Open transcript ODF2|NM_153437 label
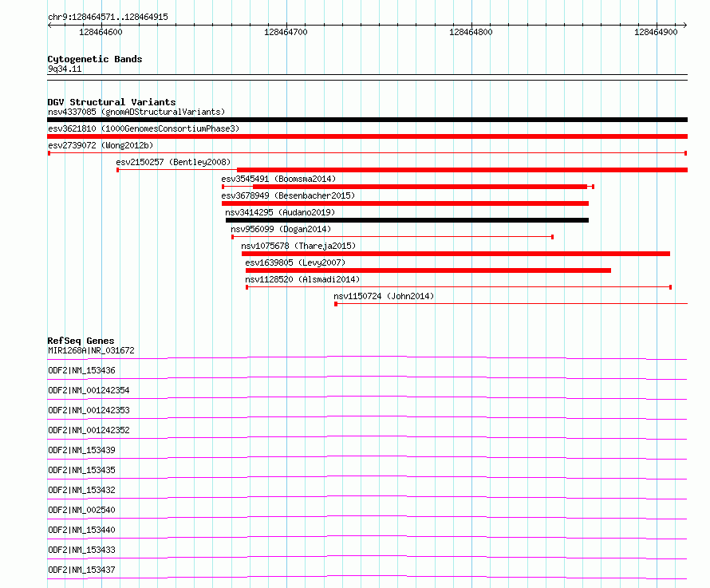This screenshot has width=710, height=588. [81, 570]
